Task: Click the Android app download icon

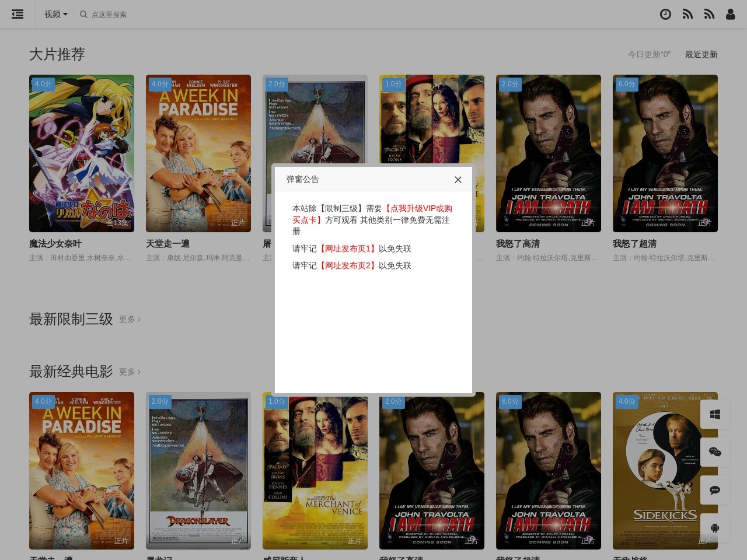Action: click(x=715, y=528)
